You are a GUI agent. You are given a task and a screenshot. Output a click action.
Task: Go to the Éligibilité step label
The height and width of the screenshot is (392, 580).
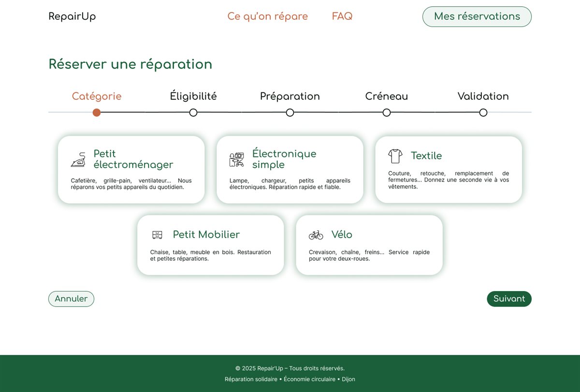[x=193, y=96]
